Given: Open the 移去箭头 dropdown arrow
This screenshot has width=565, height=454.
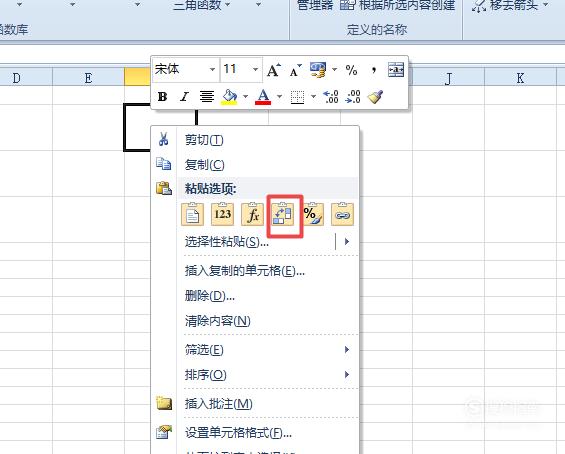Looking at the screenshot, I should (546, 5).
